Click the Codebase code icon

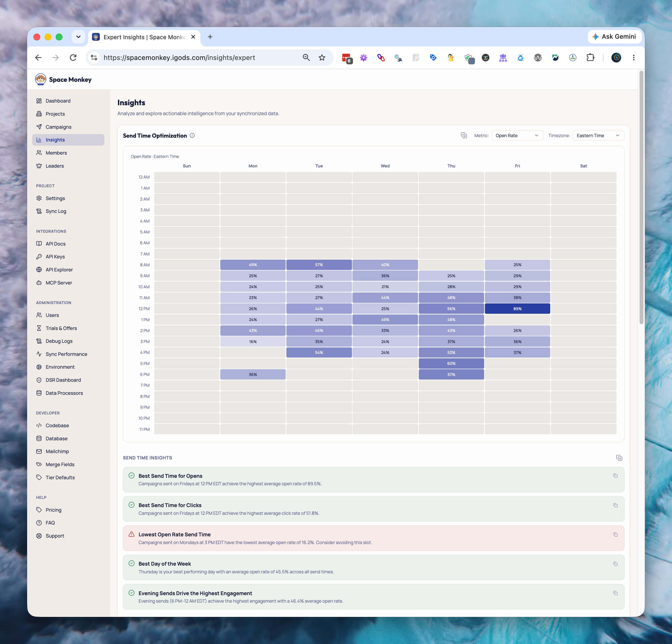39,426
